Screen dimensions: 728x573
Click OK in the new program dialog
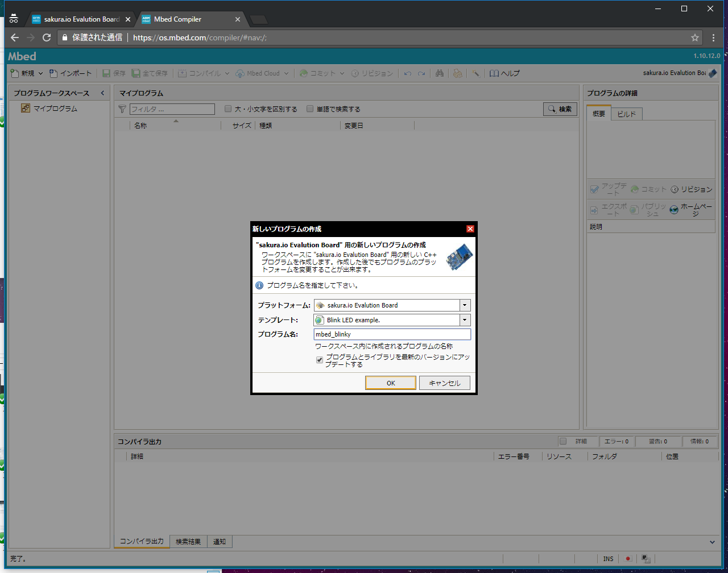[x=391, y=383]
